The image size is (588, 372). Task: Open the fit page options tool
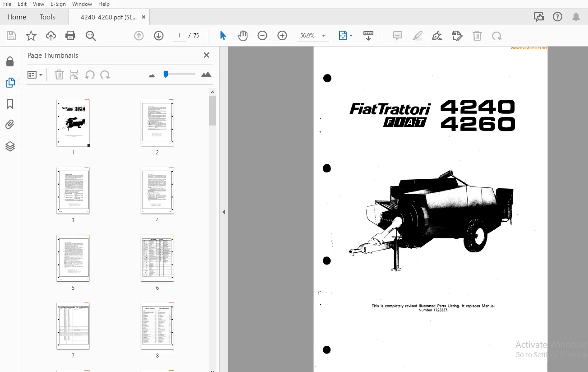[x=346, y=36]
